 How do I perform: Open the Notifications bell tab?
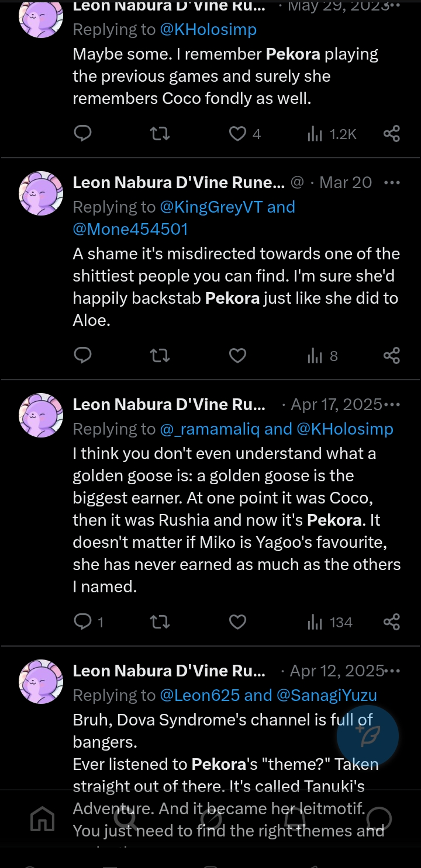pyautogui.click(x=295, y=820)
